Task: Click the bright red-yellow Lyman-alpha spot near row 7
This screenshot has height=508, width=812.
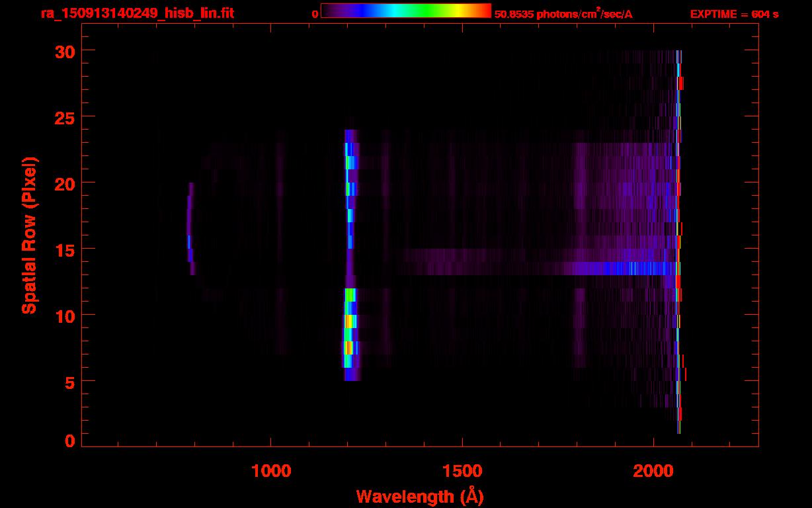Action: (348, 347)
